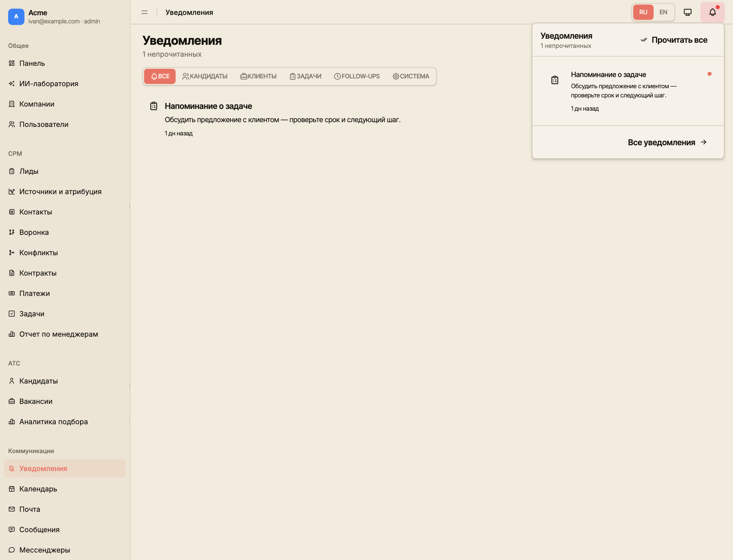Open Аналитика подбора in sidebar

65,422
